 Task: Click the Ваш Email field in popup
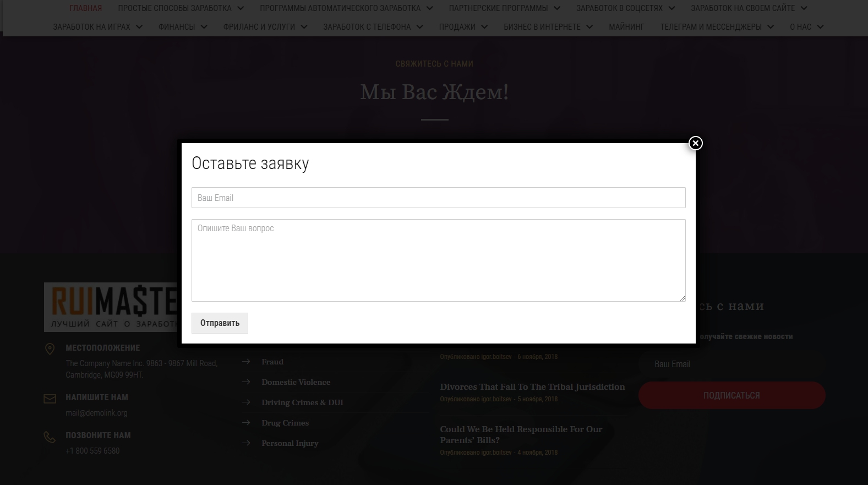pyautogui.click(x=438, y=198)
